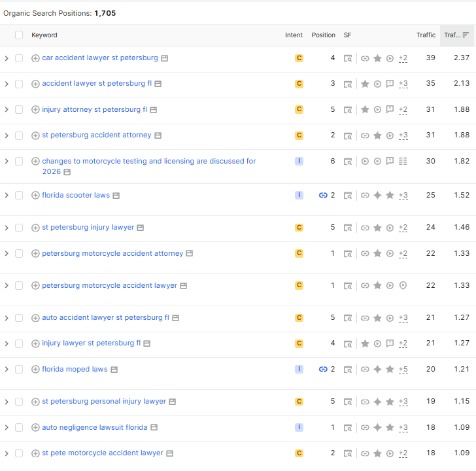Expand the 'car accident lawyer st petersburg' row

point(7,58)
